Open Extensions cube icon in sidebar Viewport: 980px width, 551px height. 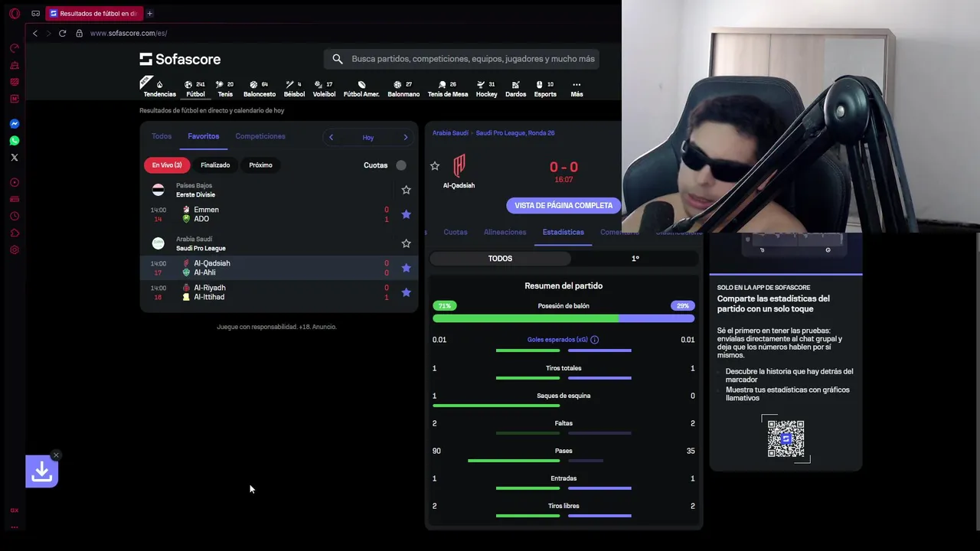14,233
